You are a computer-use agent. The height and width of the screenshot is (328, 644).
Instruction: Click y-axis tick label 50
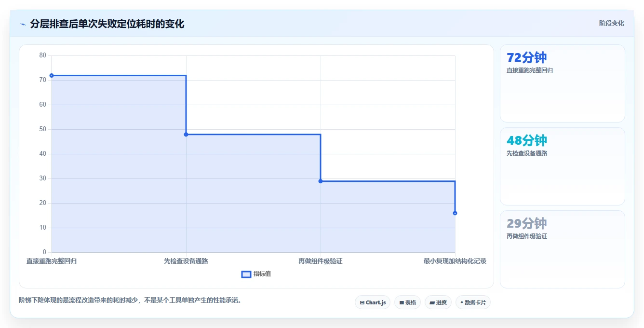pyautogui.click(x=43, y=129)
